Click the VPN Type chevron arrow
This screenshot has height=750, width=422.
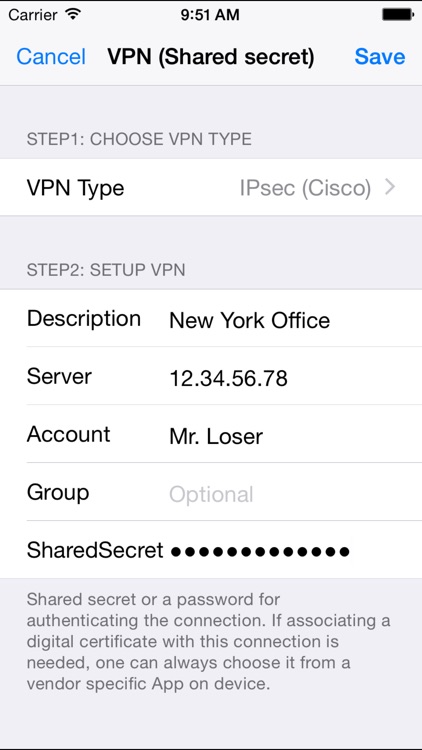coord(390,188)
